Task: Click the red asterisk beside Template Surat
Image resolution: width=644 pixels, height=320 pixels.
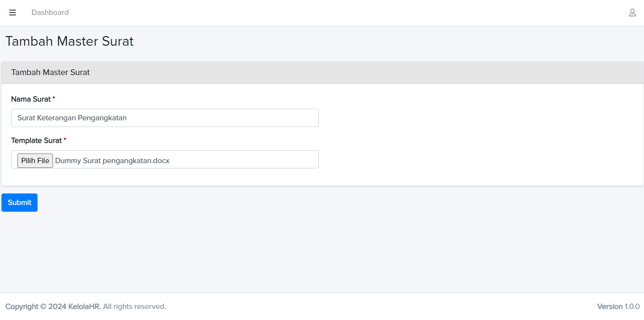Action: click(65, 140)
